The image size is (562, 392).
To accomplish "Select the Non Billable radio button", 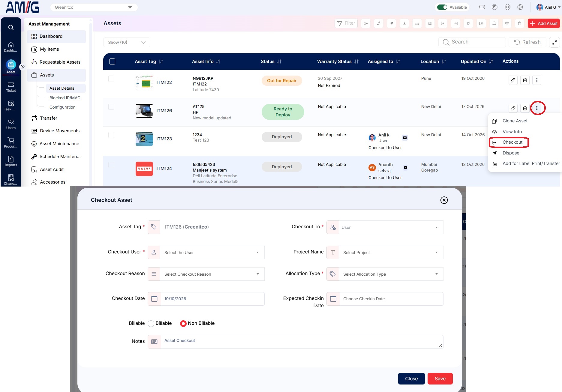I will point(183,324).
